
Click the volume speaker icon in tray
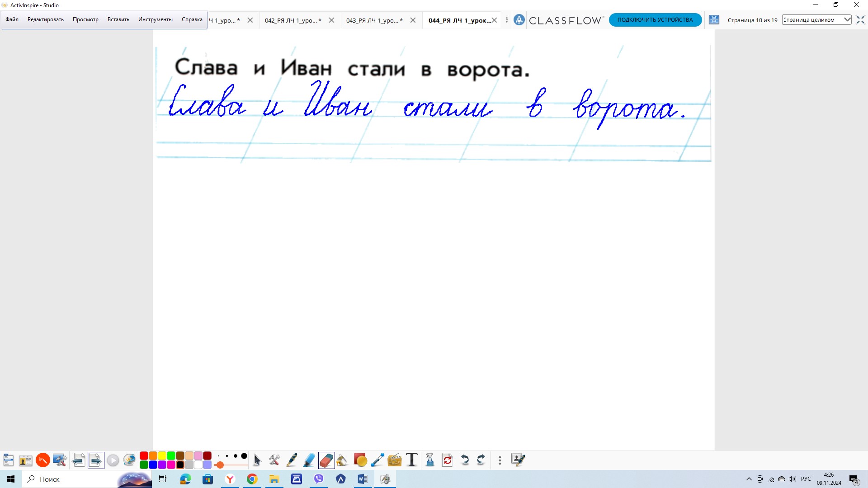[x=792, y=479]
